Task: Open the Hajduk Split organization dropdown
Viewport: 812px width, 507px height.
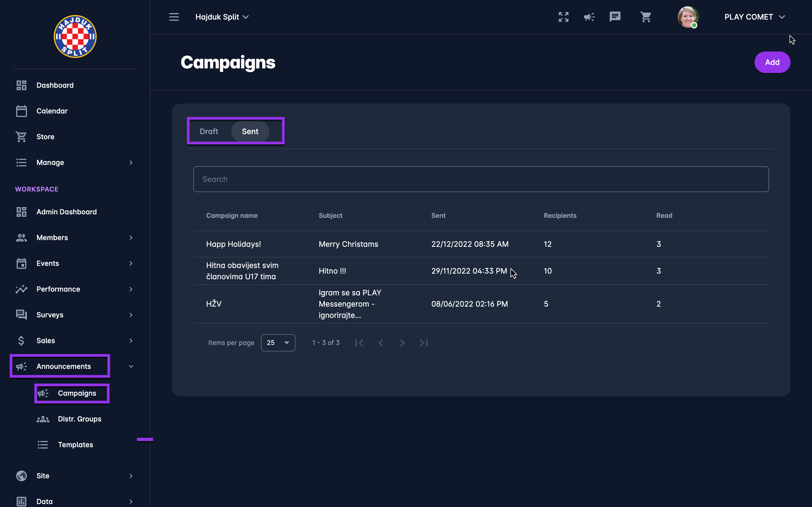Action: [222, 17]
